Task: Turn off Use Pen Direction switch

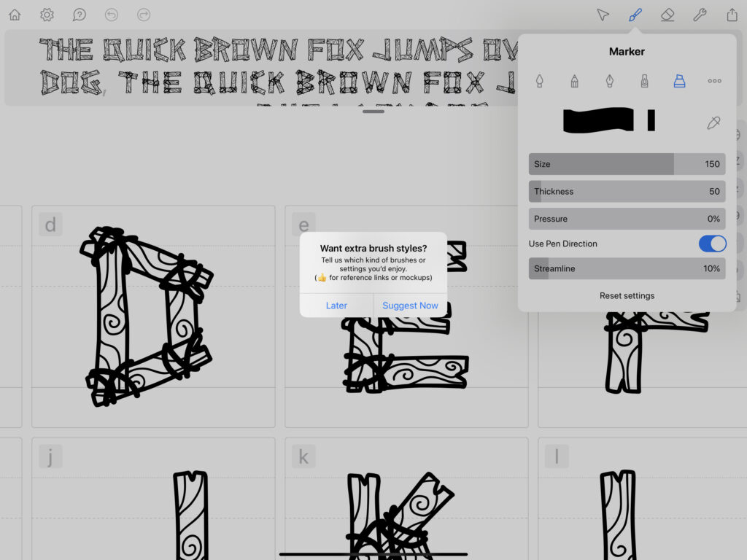Action: click(712, 244)
